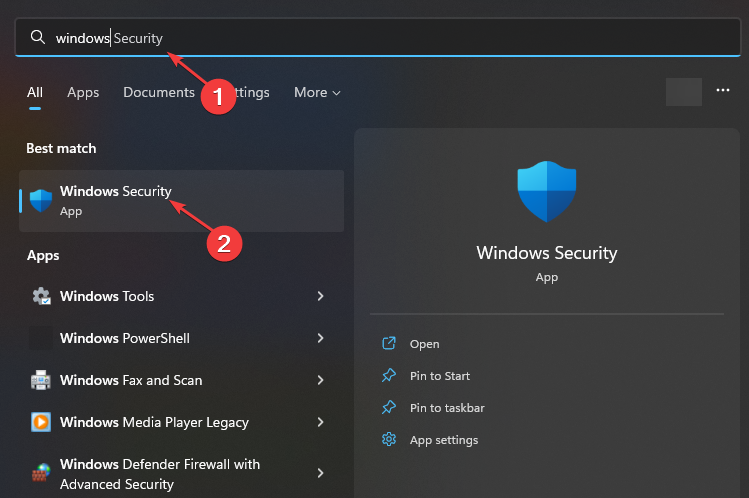The width and height of the screenshot is (749, 498).
Task: Expand Windows Tools chevron
Action: point(321,296)
